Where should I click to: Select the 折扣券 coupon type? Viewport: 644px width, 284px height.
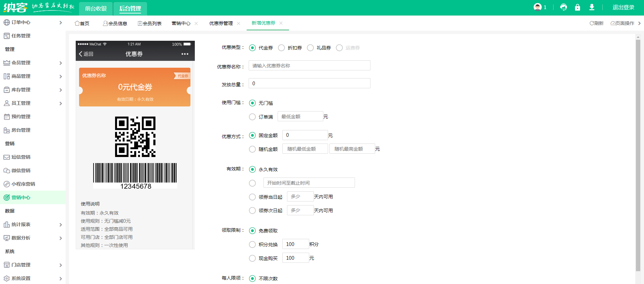coord(281,48)
